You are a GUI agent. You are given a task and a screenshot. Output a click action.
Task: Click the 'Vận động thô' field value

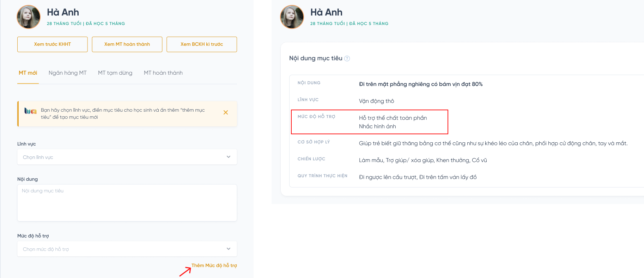coord(376,101)
